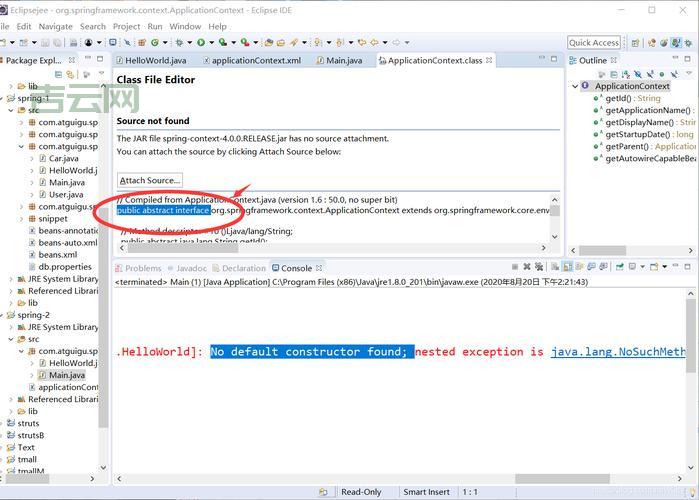Click the New Java Package icon
The width and height of the screenshot is (699, 500).
point(142,42)
